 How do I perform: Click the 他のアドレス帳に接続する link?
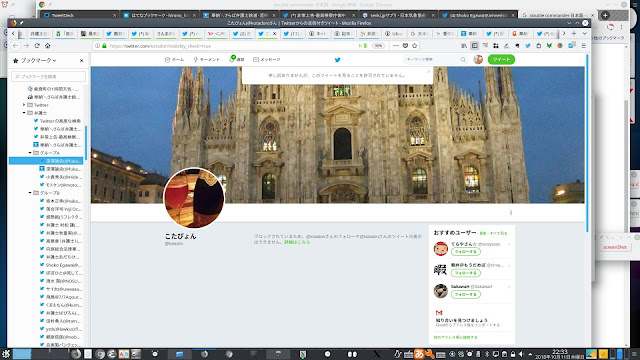tap(455, 338)
